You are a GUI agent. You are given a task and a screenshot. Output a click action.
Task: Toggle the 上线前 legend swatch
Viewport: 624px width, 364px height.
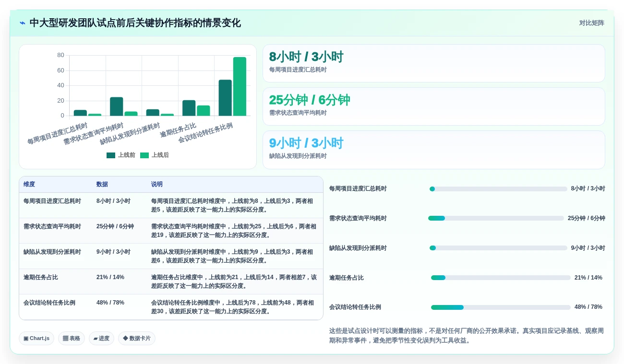111,155
